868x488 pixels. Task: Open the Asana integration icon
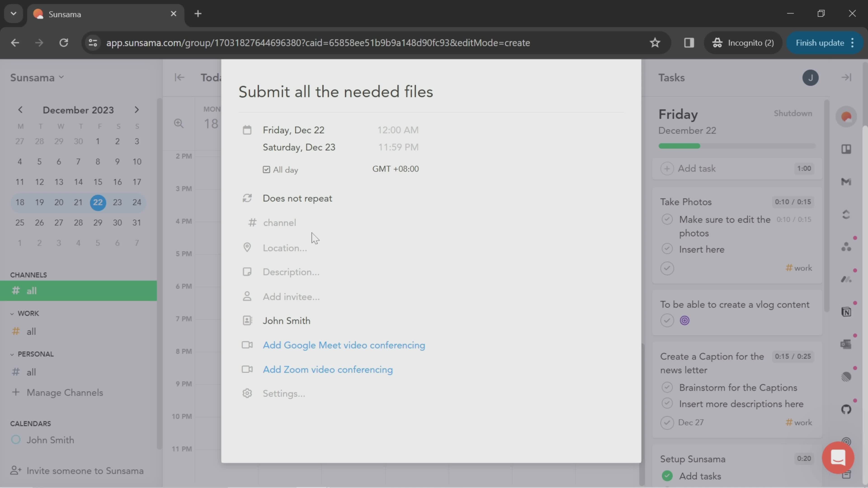(x=846, y=247)
